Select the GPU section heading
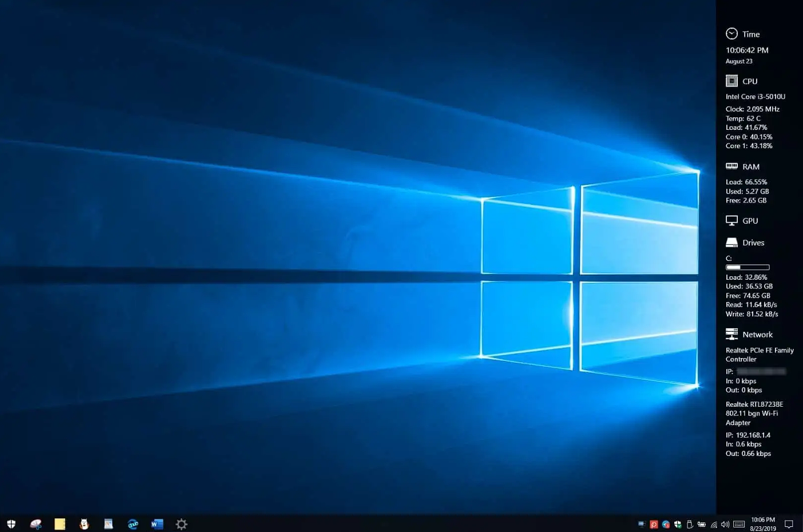The height and width of the screenshot is (532, 803). point(750,221)
